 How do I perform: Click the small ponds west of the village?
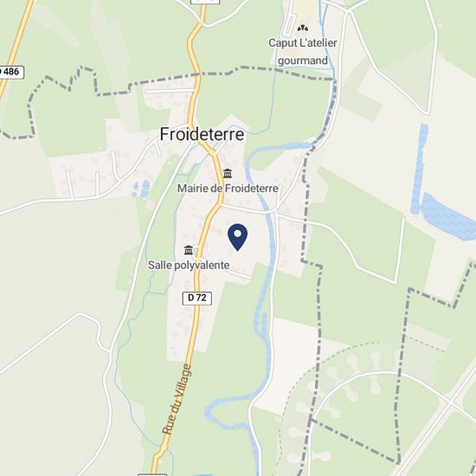coord(141,188)
